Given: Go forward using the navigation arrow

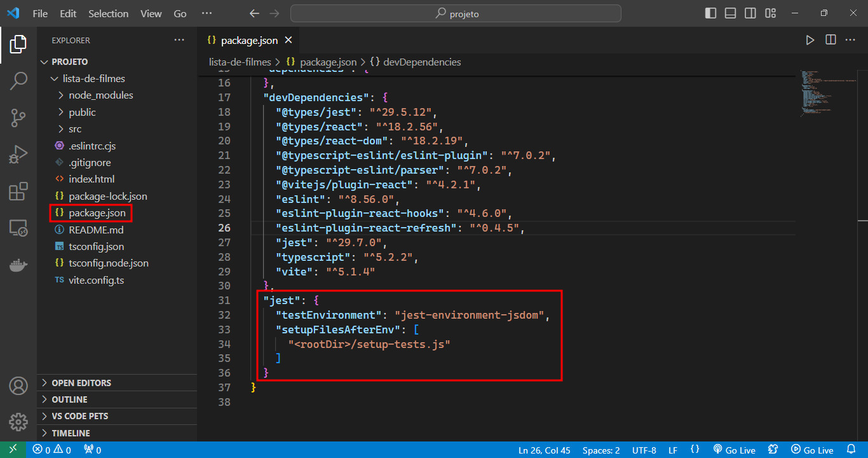Looking at the screenshot, I should point(275,13).
